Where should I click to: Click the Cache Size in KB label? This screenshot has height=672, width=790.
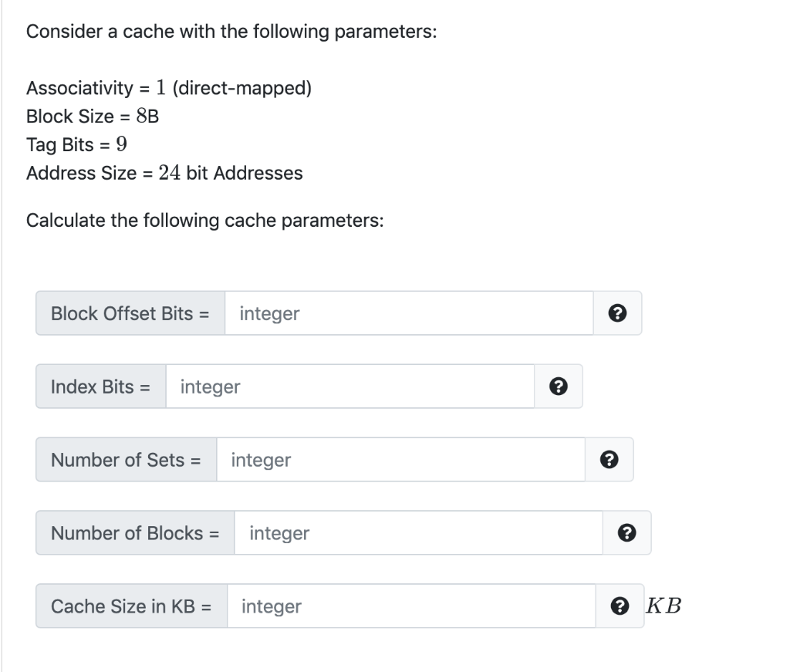[131, 606]
